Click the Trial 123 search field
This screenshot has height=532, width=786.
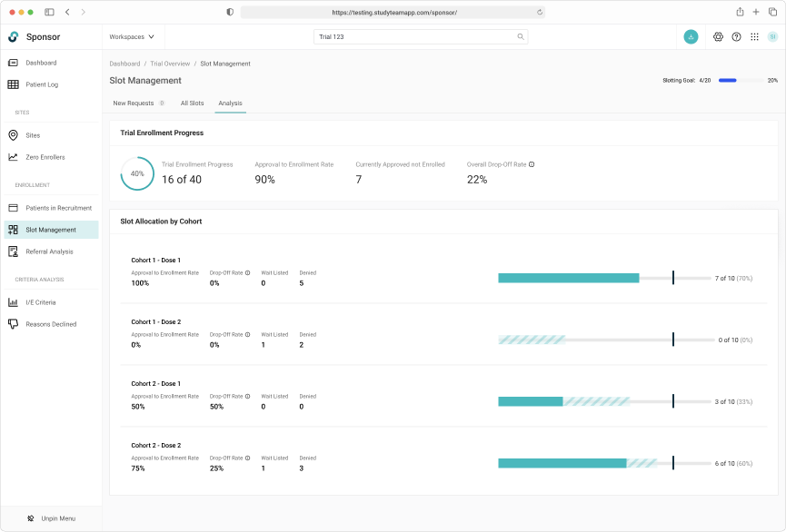421,36
